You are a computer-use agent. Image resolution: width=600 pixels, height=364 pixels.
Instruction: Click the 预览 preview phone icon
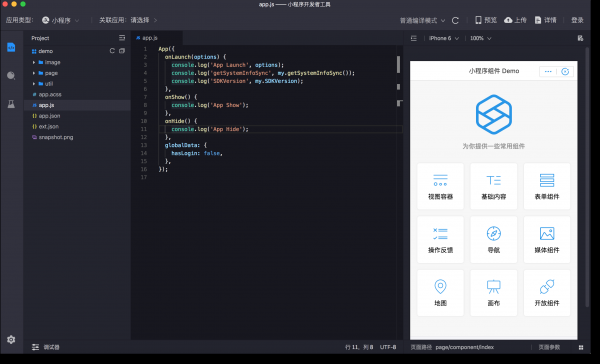tap(478, 20)
